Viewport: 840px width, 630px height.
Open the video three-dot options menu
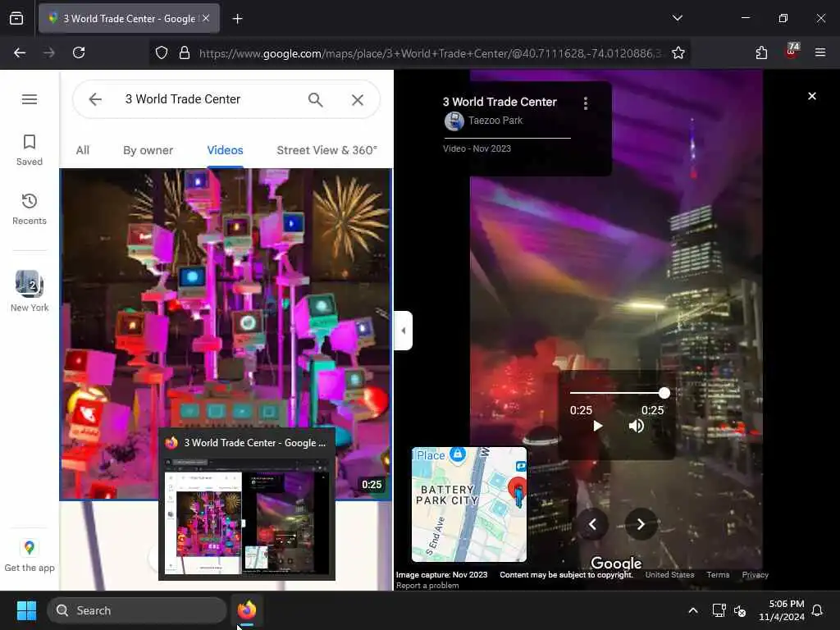coord(586,103)
